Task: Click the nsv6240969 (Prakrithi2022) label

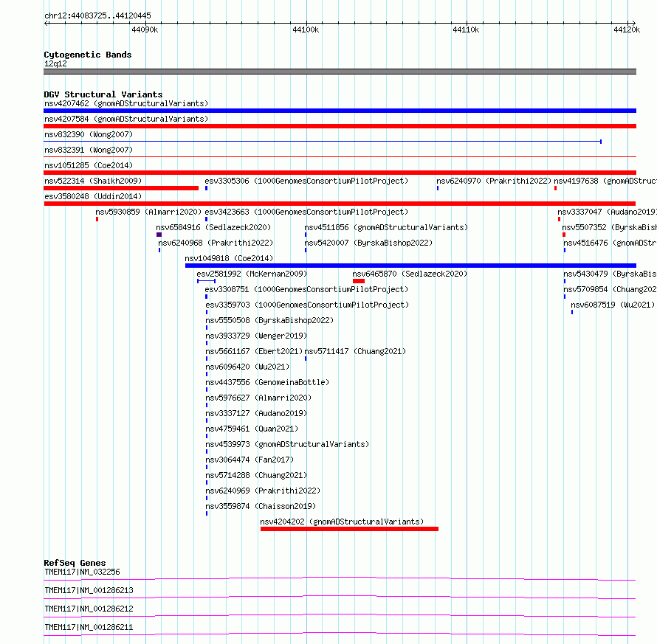Action: (263, 491)
